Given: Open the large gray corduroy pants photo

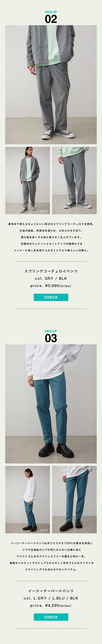Looking at the screenshot, I should coord(51,85).
